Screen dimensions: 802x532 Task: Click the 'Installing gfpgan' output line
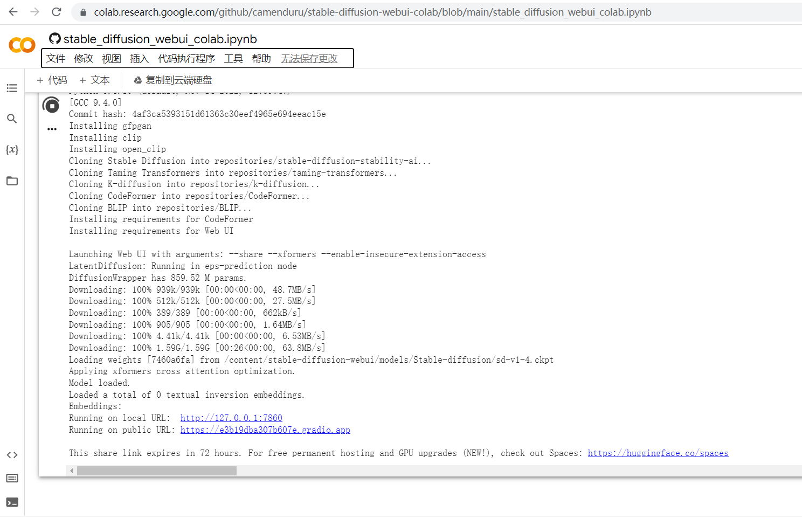pyautogui.click(x=110, y=126)
